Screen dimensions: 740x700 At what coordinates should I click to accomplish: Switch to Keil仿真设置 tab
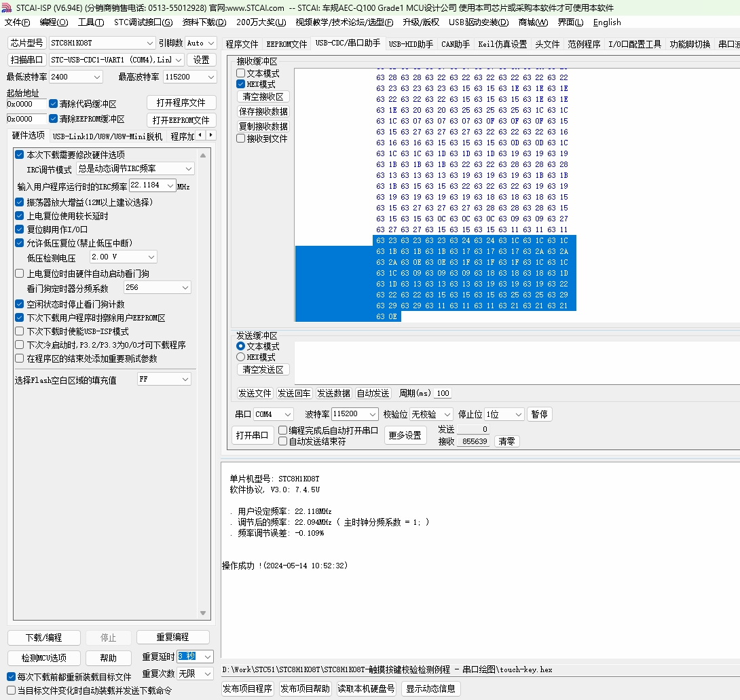coord(502,44)
